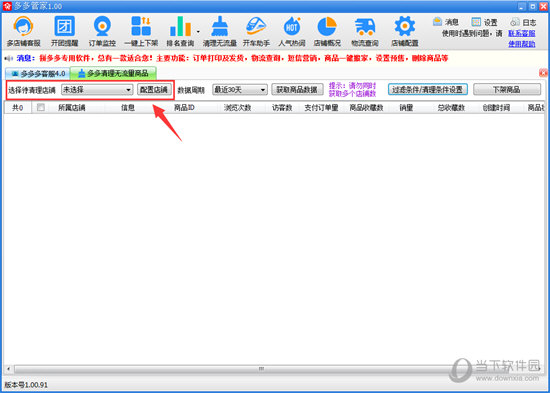Open the 未选择 store dropdown
Image resolution: width=550 pixels, height=393 pixels.
pos(97,90)
